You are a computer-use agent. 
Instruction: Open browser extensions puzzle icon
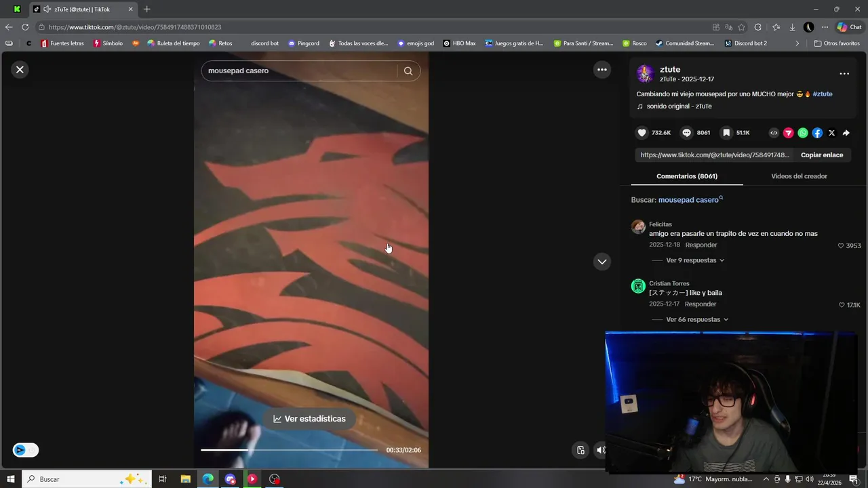tap(758, 27)
